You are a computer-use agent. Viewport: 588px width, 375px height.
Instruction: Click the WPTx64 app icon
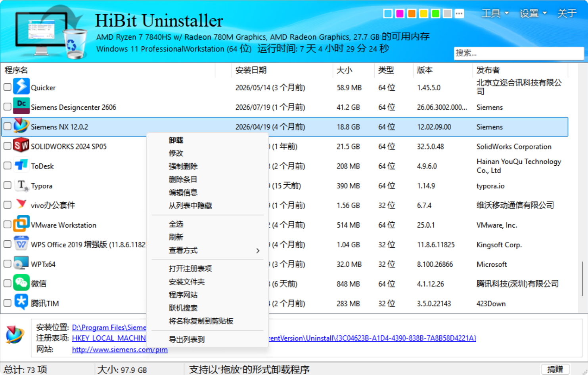tap(21, 263)
